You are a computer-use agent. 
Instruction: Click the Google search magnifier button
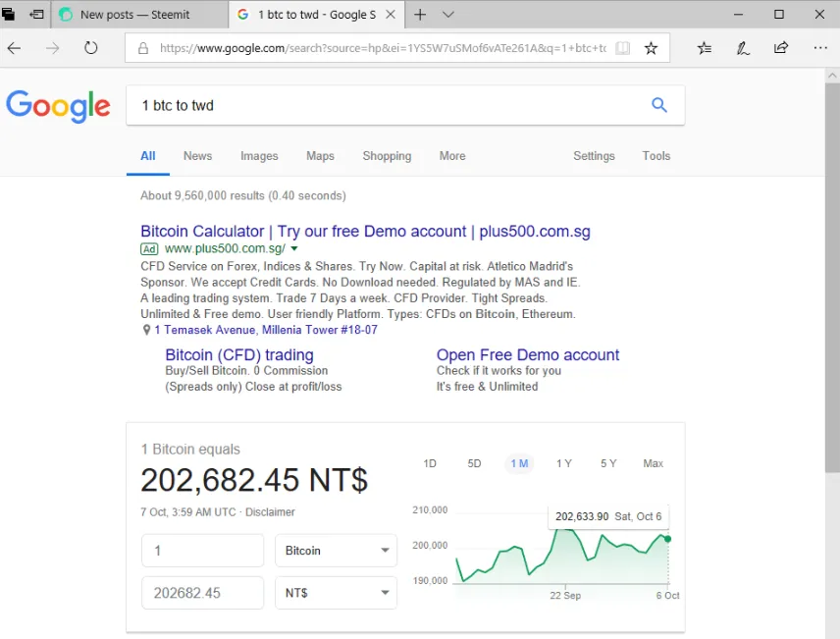pyautogui.click(x=658, y=105)
